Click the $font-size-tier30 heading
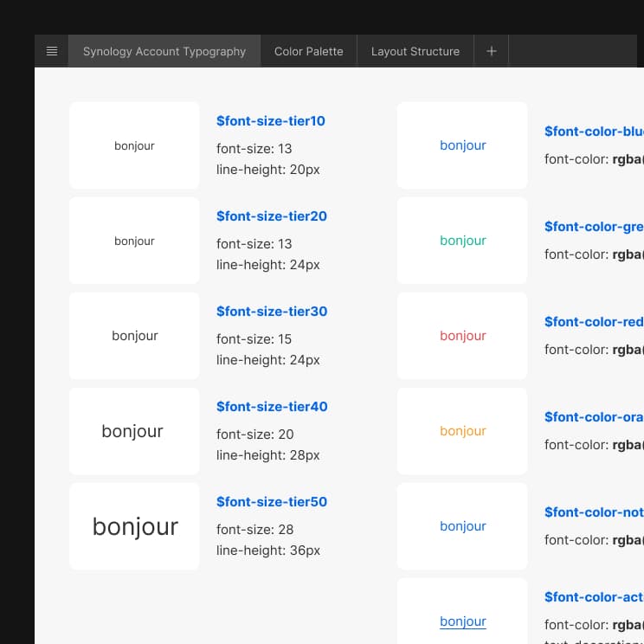 (x=272, y=312)
